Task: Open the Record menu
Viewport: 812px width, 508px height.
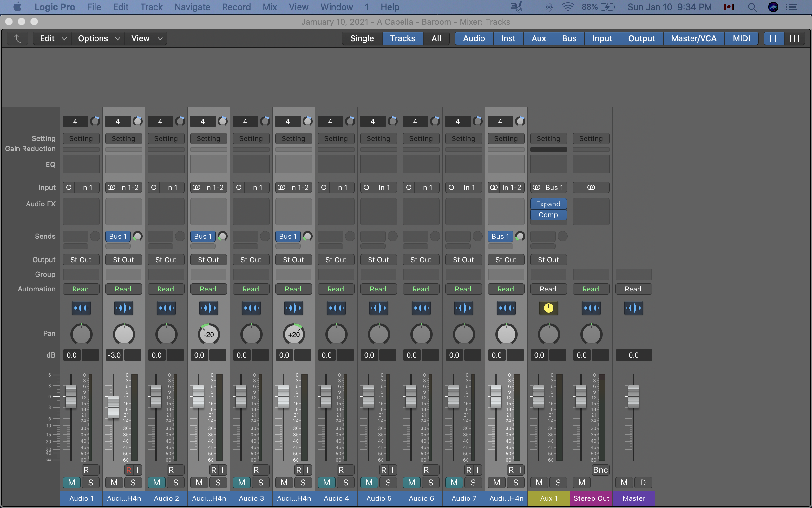Action: 236,7
